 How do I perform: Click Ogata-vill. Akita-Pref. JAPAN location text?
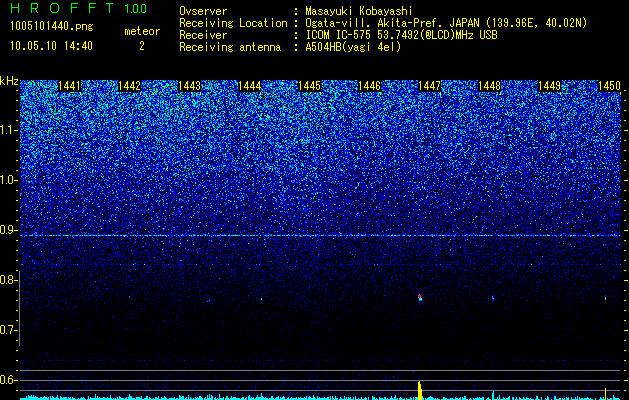(446, 23)
